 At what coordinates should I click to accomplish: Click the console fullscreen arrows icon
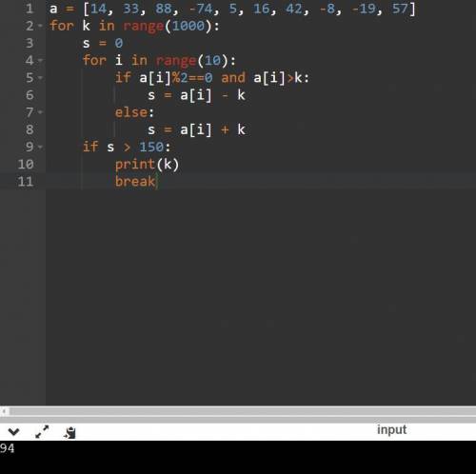coord(42,432)
